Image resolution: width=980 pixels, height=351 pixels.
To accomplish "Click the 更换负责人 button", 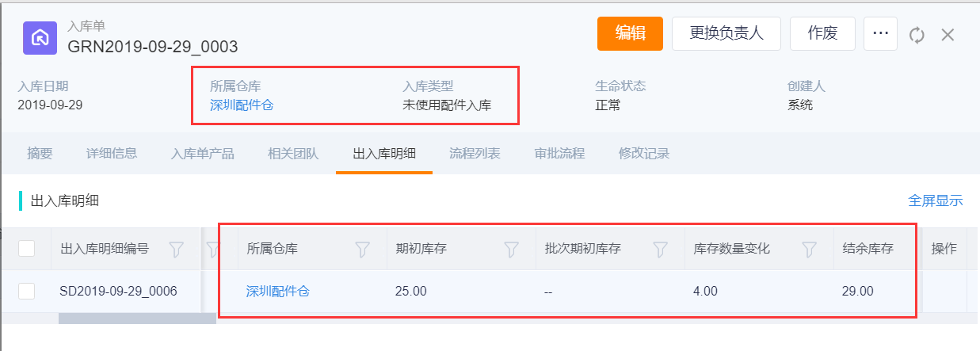I will point(726,33).
